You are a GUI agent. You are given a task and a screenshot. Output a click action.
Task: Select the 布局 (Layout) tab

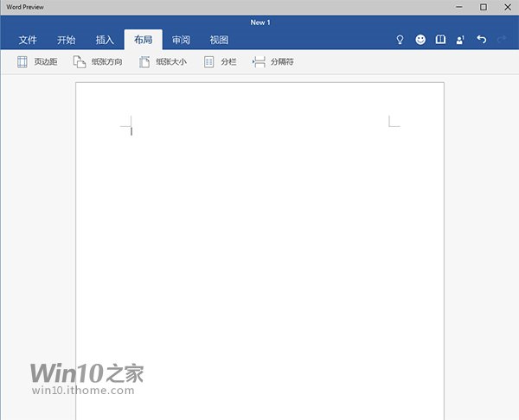144,40
